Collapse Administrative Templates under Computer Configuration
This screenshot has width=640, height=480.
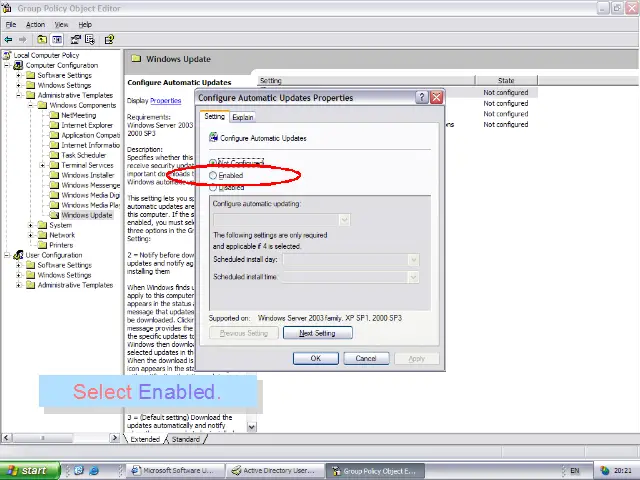(x=18, y=95)
